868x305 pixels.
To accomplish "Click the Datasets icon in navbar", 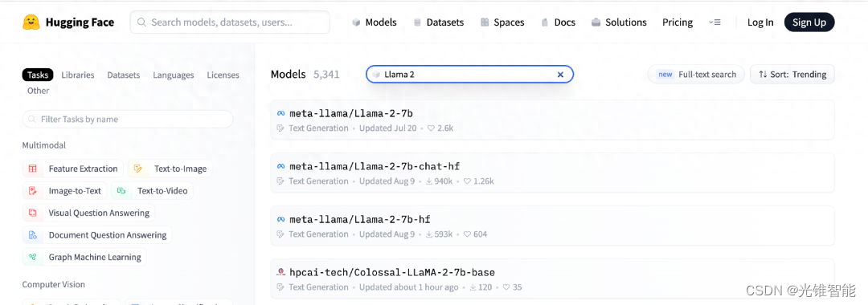I will (417, 22).
